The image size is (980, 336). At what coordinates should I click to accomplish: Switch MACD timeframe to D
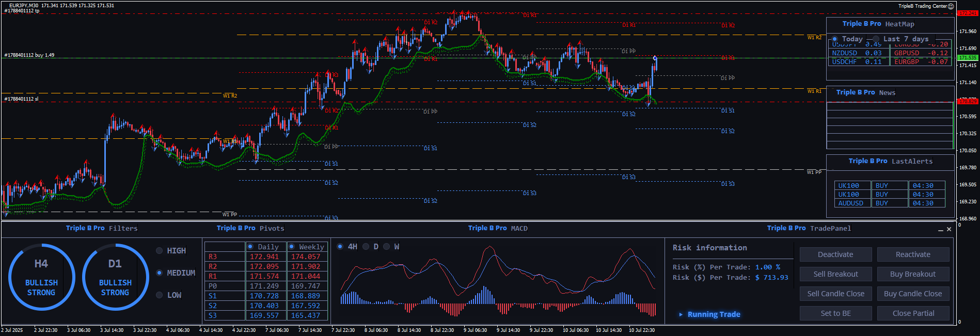(x=366, y=247)
